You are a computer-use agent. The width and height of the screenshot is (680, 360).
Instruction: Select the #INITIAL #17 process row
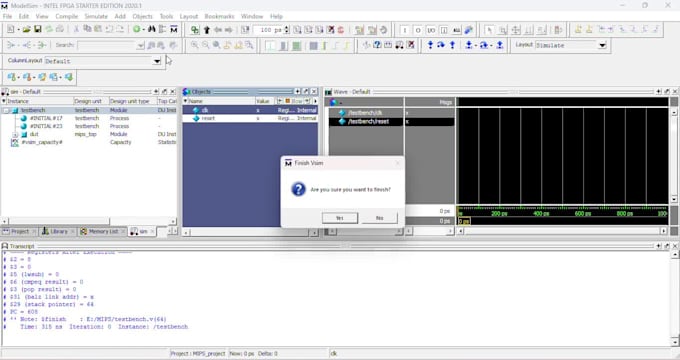(89, 118)
